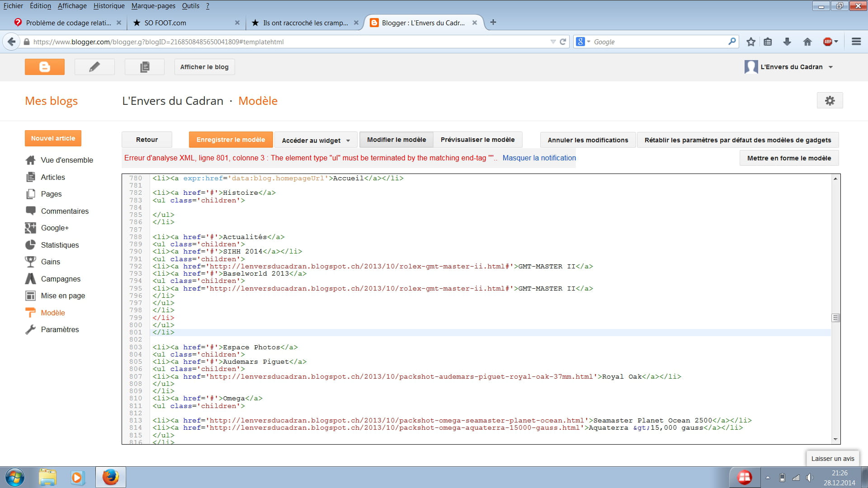The image size is (868, 488).
Task: Expand the Adblock Plus dropdown arrow
Action: tap(836, 42)
